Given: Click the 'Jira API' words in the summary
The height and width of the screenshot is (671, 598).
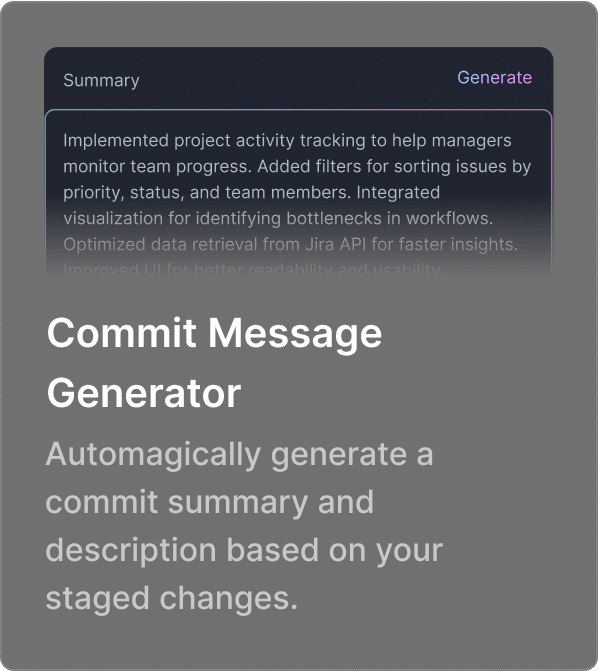Looking at the screenshot, I should (x=336, y=244).
